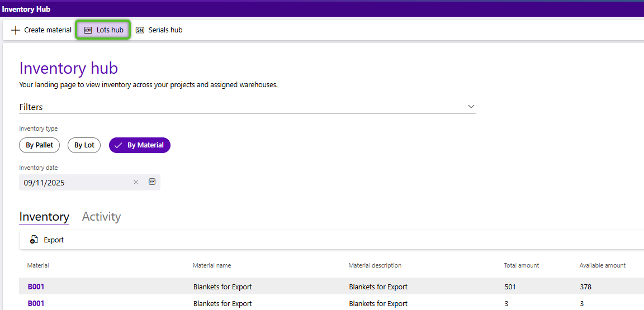Open the calendar picker for inventory date
The width and height of the screenshot is (644, 310).
click(152, 182)
